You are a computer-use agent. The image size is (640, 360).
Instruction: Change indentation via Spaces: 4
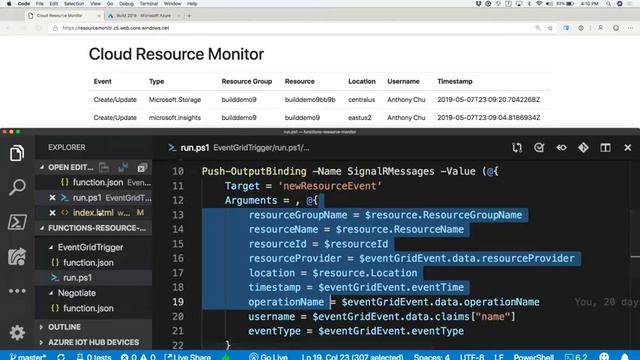(x=431, y=357)
